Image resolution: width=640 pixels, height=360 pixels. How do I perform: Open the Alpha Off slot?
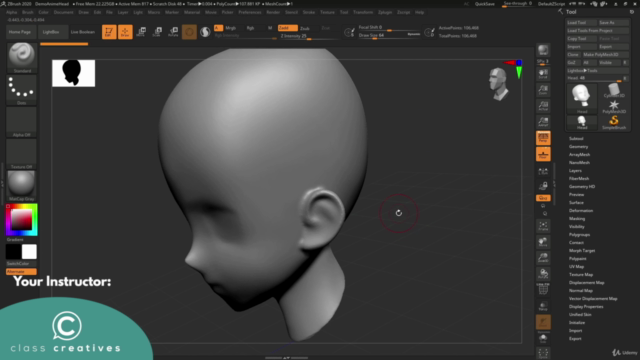tap(22, 122)
